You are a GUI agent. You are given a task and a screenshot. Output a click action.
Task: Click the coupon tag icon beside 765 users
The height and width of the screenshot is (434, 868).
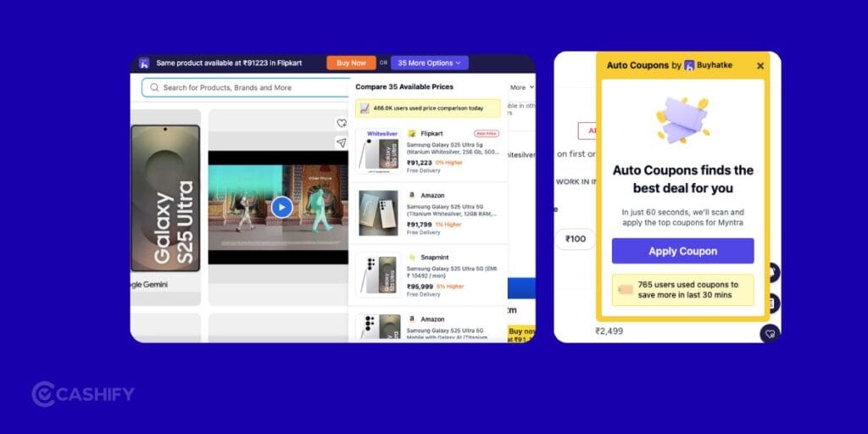tap(626, 290)
